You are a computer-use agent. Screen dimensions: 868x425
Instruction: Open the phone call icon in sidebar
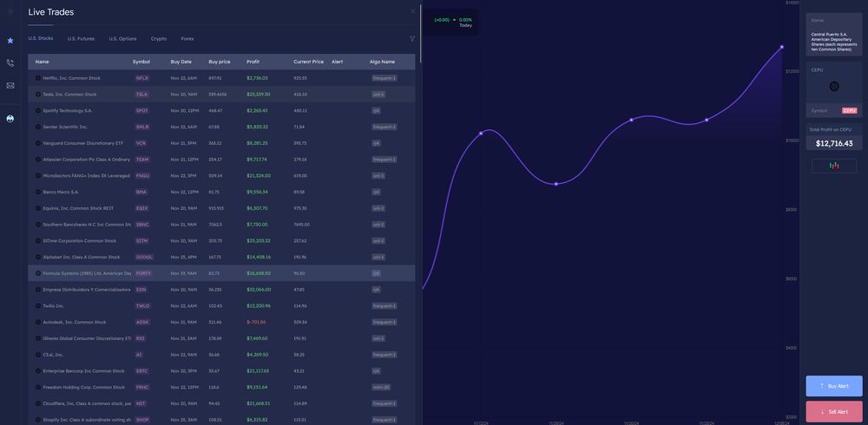[x=10, y=63]
